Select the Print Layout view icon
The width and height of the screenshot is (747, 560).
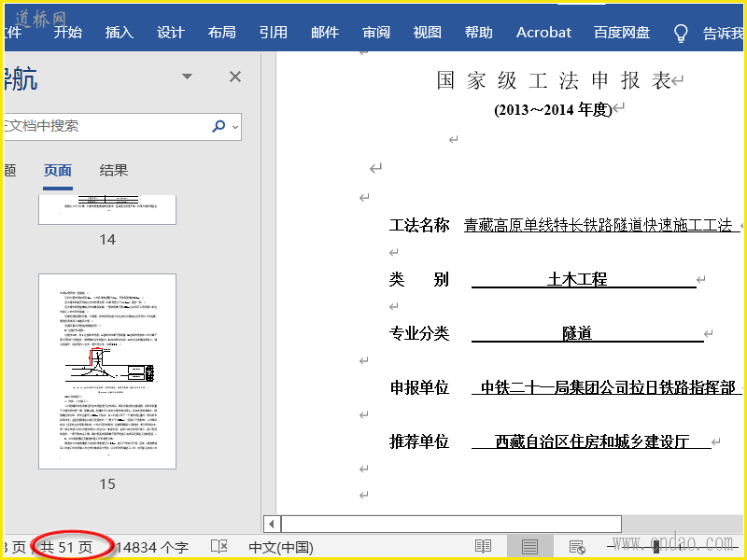[x=529, y=547]
